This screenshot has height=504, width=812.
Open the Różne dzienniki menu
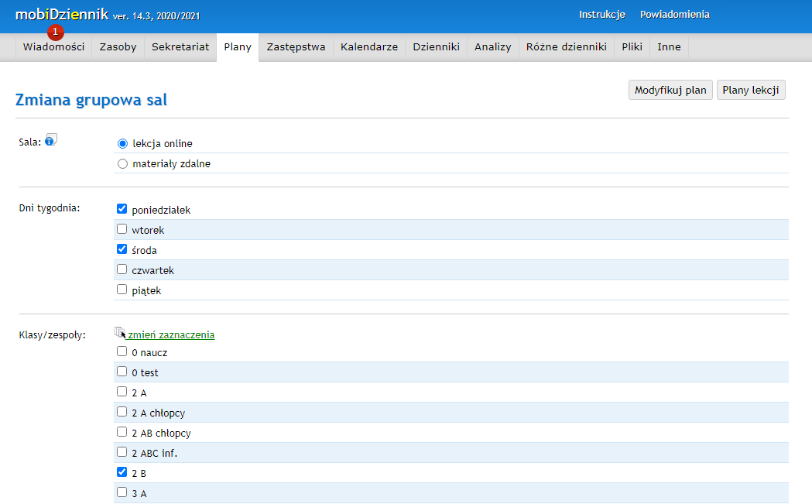coord(566,47)
